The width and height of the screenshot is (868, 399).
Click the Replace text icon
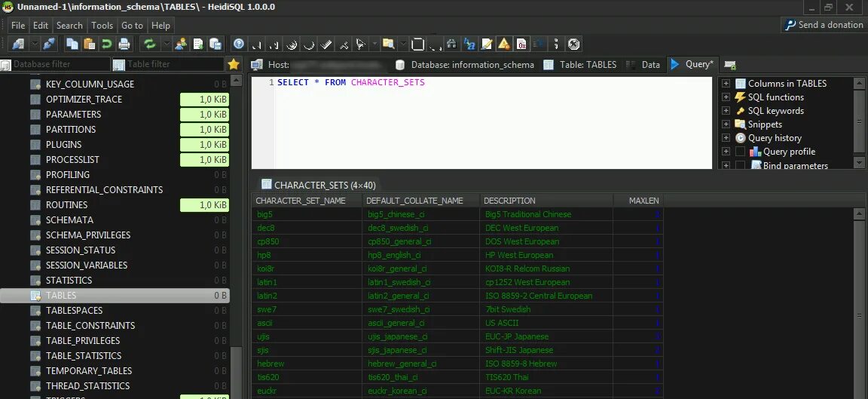click(469, 45)
